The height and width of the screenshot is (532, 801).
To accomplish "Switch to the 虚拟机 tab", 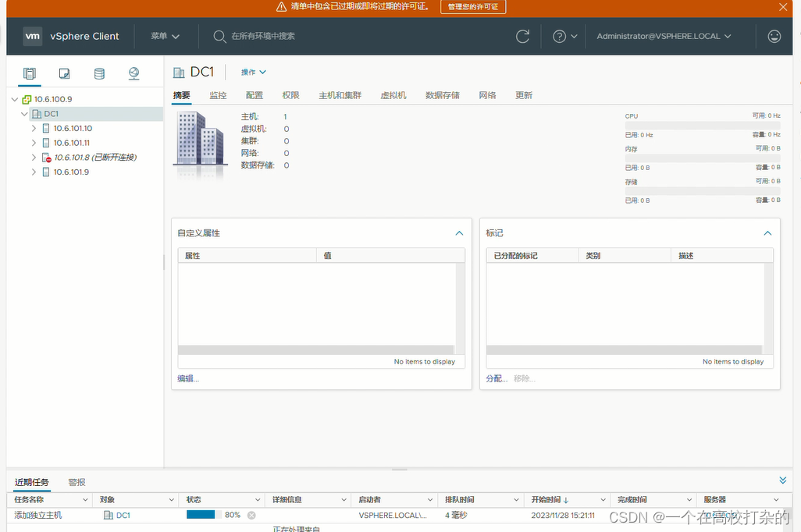I will pos(393,95).
